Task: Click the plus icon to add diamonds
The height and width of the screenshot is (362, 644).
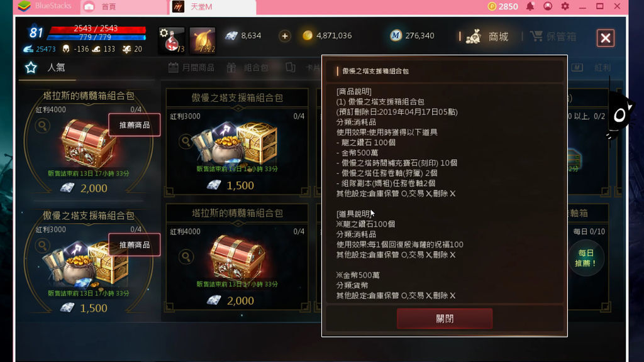Action: pos(285,36)
